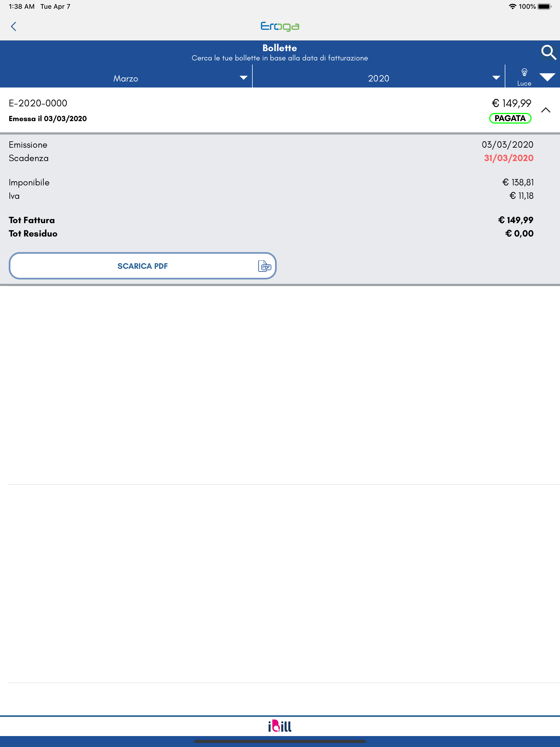Image resolution: width=560 pixels, height=747 pixels.
Task: Tap the Wi-Fi status icon
Action: pos(512,6)
